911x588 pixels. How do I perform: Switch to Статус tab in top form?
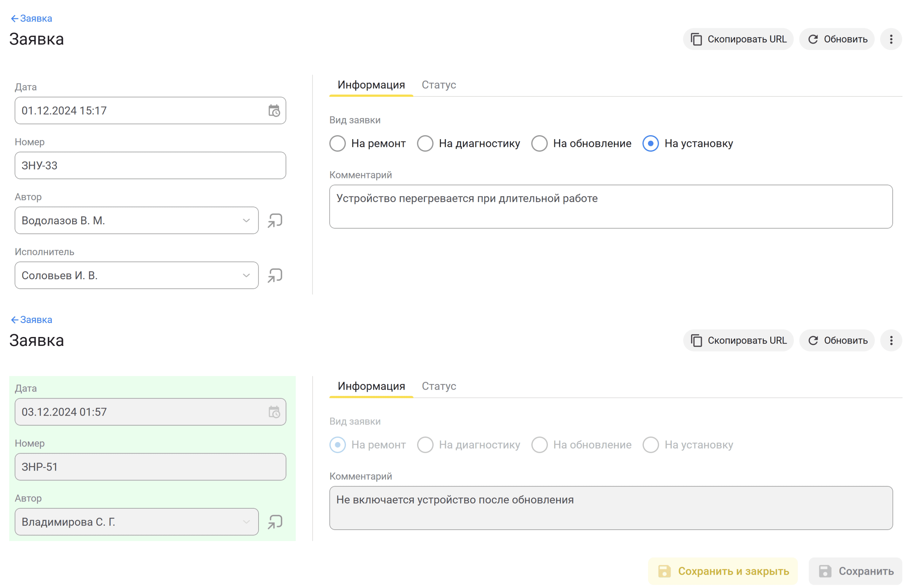pos(439,85)
